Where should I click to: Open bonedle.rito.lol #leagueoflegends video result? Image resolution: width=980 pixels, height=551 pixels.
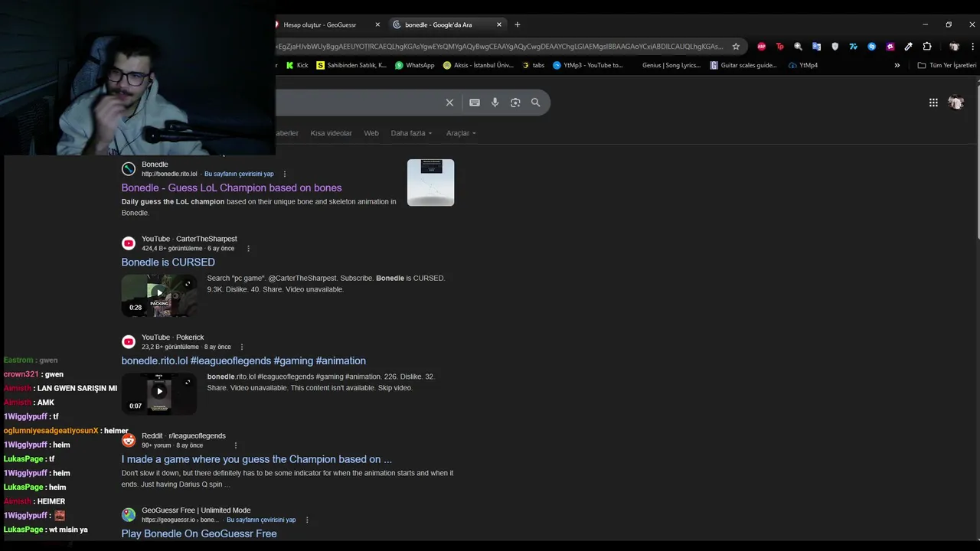coord(243,360)
